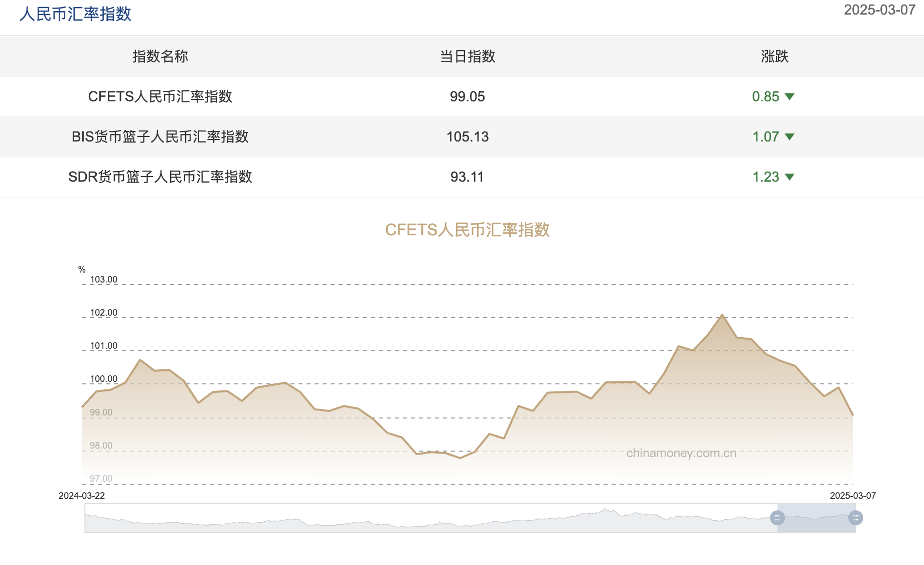
Task: Click the left slider handle in the mini chart
Action: point(778,517)
